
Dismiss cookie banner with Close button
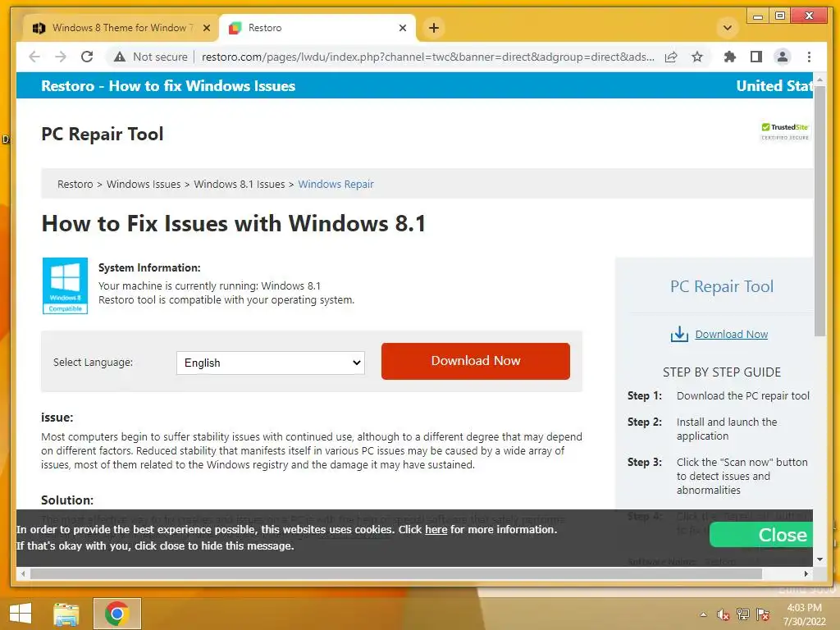pos(761,535)
